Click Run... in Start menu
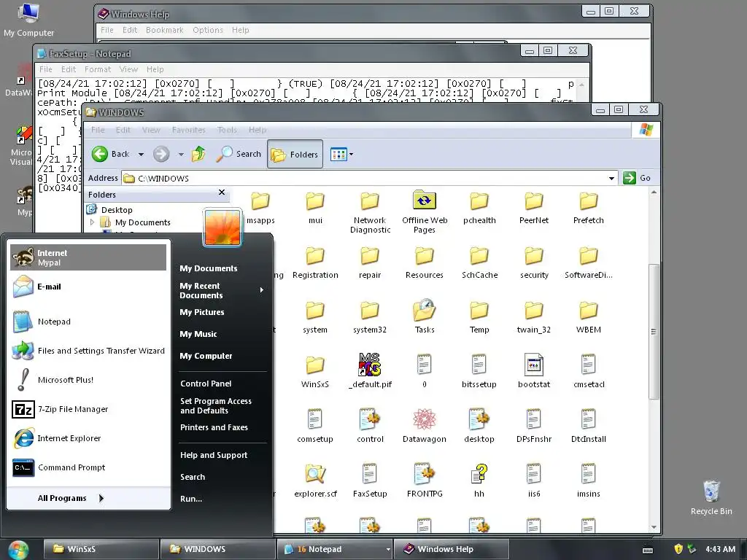The image size is (747, 560). tap(191, 499)
